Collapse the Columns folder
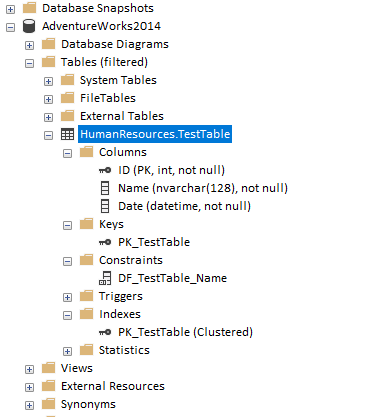 (67, 153)
